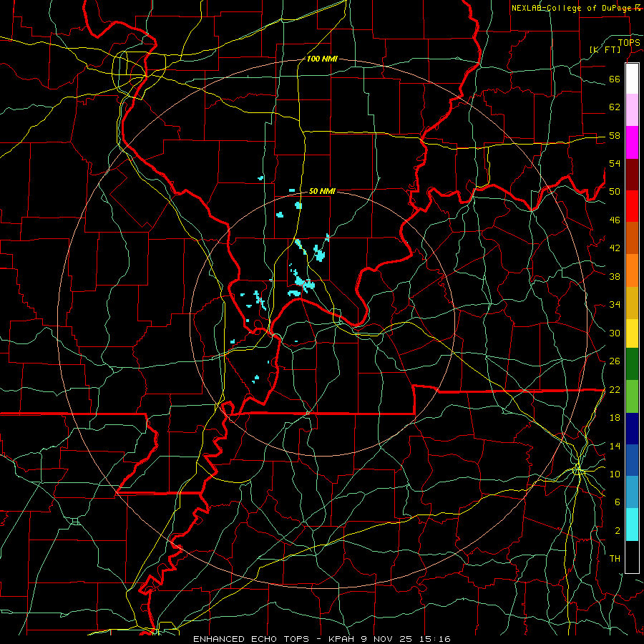Click the bright red swatch between 50 and 46
The width and height of the screenshot is (644, 644).
pos(632,206)
